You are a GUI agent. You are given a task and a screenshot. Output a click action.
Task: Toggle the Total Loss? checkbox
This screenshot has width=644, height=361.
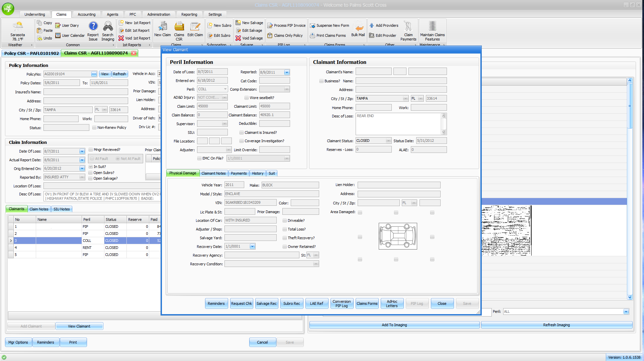click(285, 229)
